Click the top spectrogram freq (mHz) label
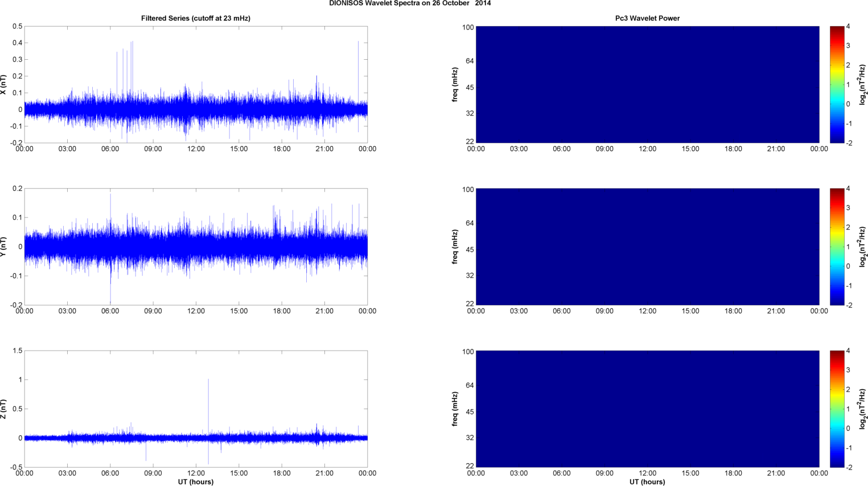868x486 pixels. [455, 85]
